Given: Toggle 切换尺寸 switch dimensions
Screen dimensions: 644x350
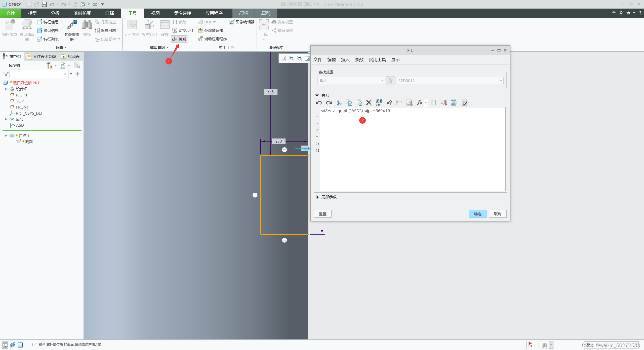Looking at the screenshot, I should pos(183,30).
